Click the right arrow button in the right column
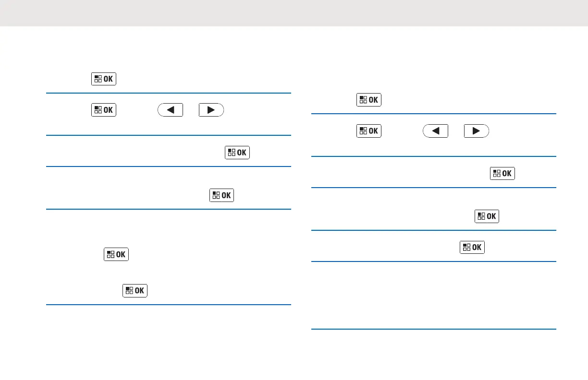Screen dimensions: 588x380 [x=477, y=131]
